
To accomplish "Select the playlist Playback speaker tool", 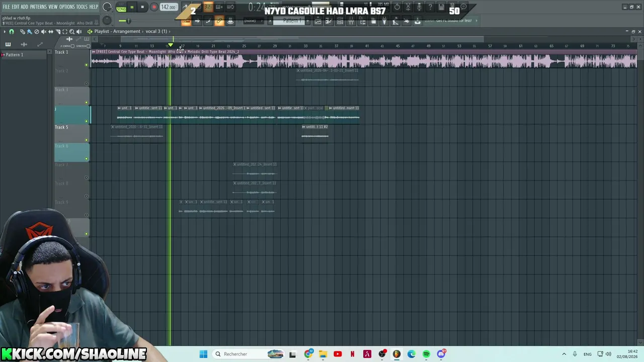I will click(78, 31).
